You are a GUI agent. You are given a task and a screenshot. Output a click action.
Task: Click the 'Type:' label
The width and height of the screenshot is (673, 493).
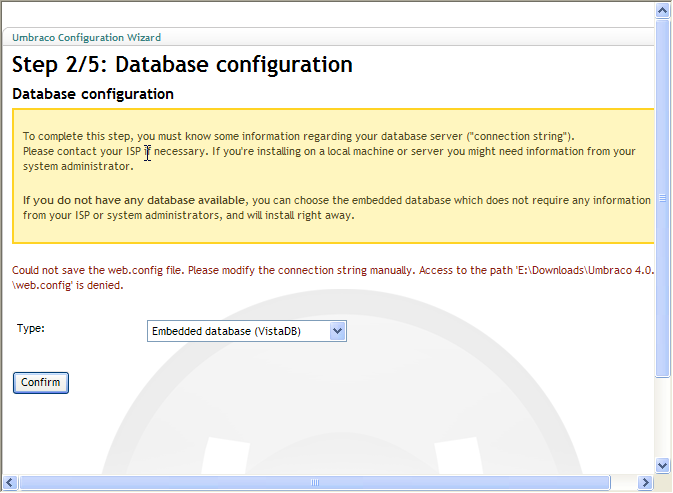click(x=30, y=328)
